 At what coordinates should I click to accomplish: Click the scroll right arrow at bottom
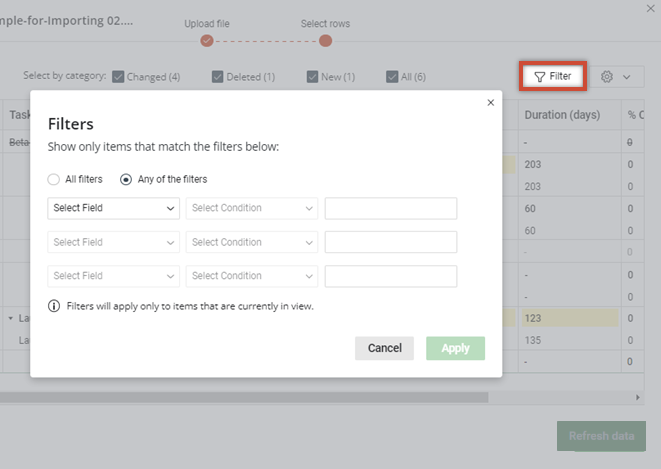(x=638, y=397)
